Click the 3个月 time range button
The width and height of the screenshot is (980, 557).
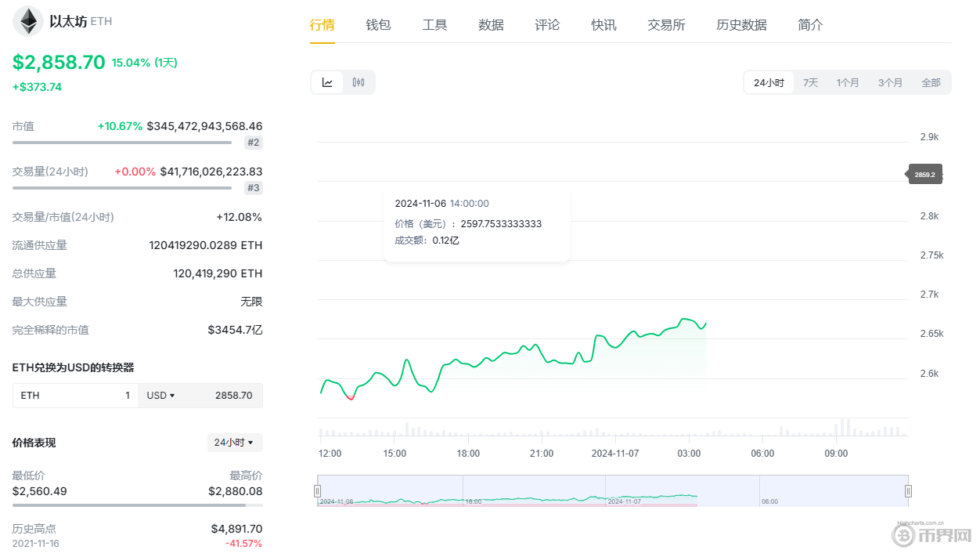click(890, 81)
